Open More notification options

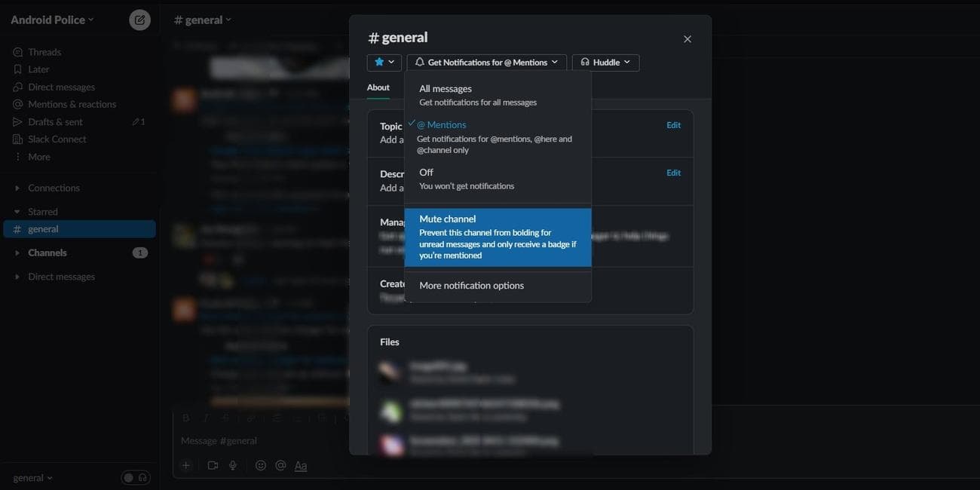[470, 285]
